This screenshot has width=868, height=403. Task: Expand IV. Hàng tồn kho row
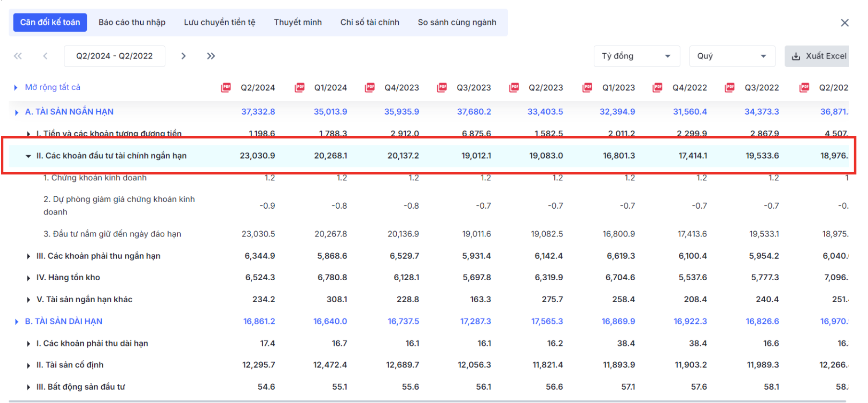point(28,278)
